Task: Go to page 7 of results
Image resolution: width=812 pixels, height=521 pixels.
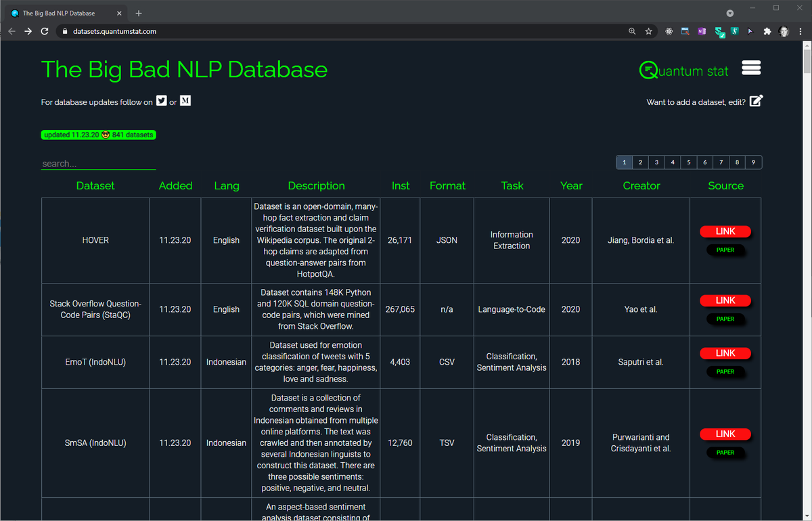Action: tap(721, 162)
